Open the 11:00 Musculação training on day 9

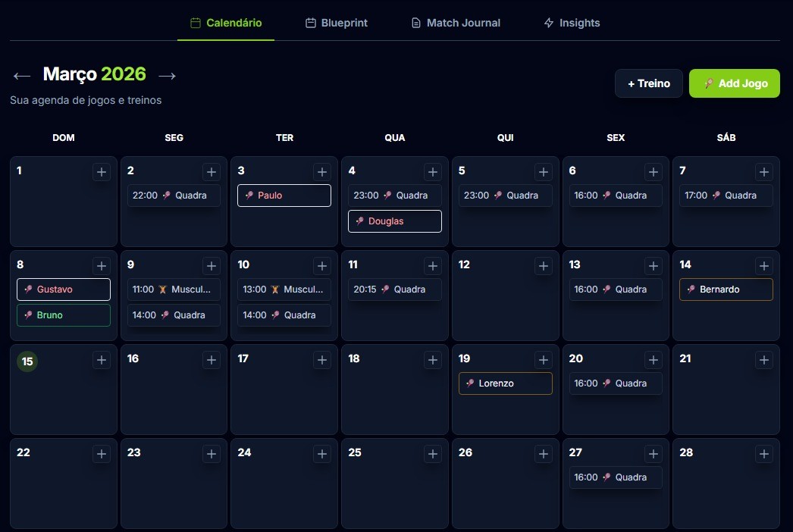[x=174, y=289]
